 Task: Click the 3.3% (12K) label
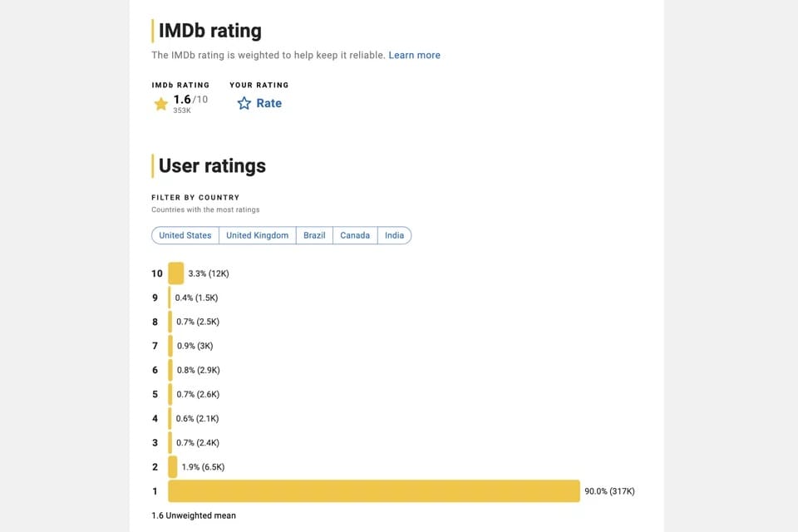209,273
